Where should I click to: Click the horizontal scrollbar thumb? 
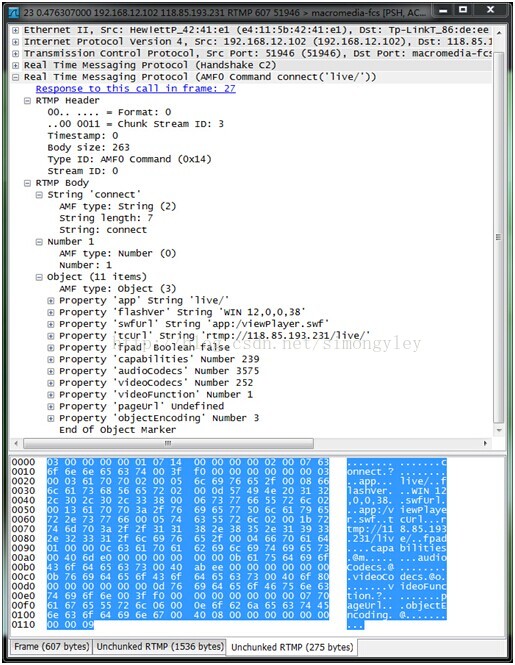point(168,444)
